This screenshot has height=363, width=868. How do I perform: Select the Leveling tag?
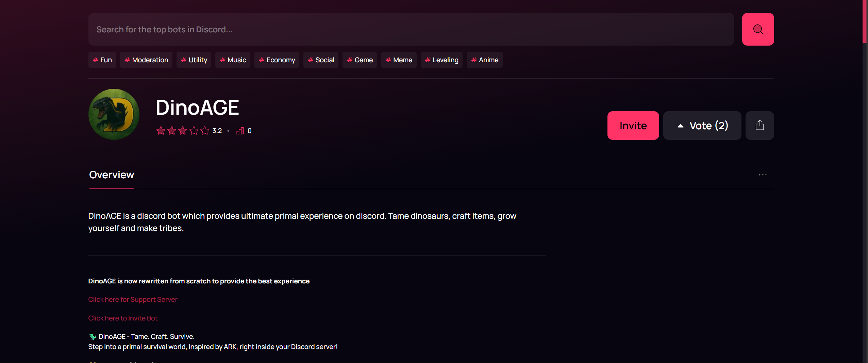point(441,60)
